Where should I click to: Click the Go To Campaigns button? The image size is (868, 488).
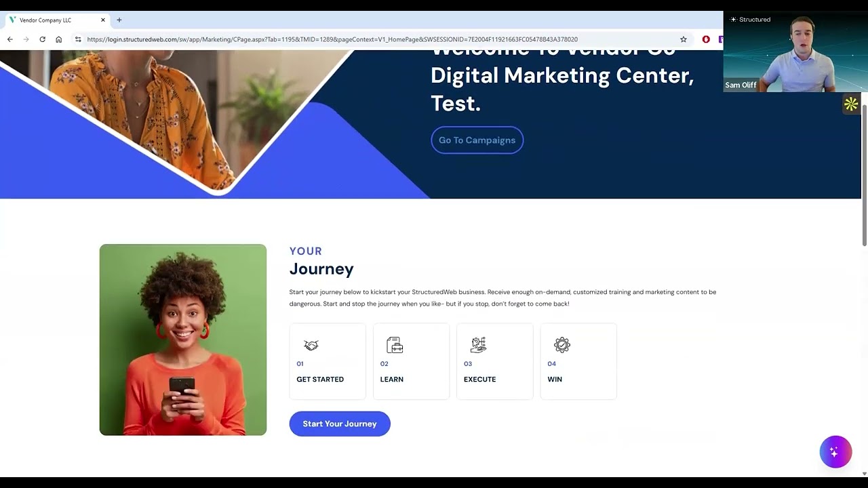[477, 140]
